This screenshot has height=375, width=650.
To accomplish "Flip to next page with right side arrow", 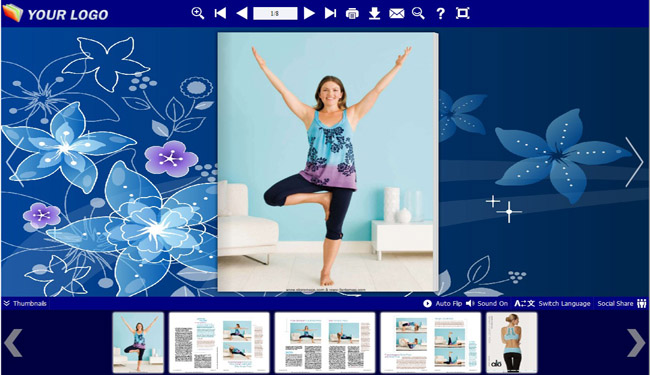I will [633, 162].
